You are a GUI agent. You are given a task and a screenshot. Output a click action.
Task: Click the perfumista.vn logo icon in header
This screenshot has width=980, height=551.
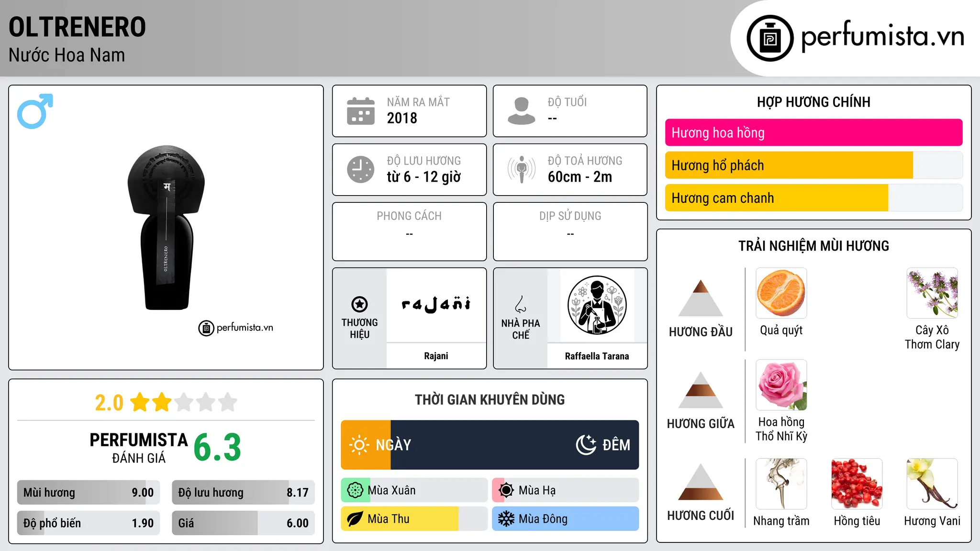click(x=770, y=38)
